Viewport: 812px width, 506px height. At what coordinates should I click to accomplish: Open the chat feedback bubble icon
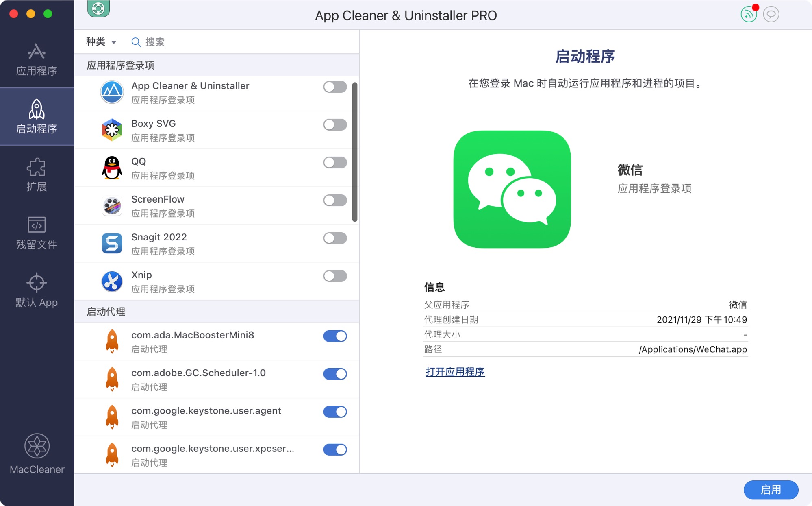(771, 15)
